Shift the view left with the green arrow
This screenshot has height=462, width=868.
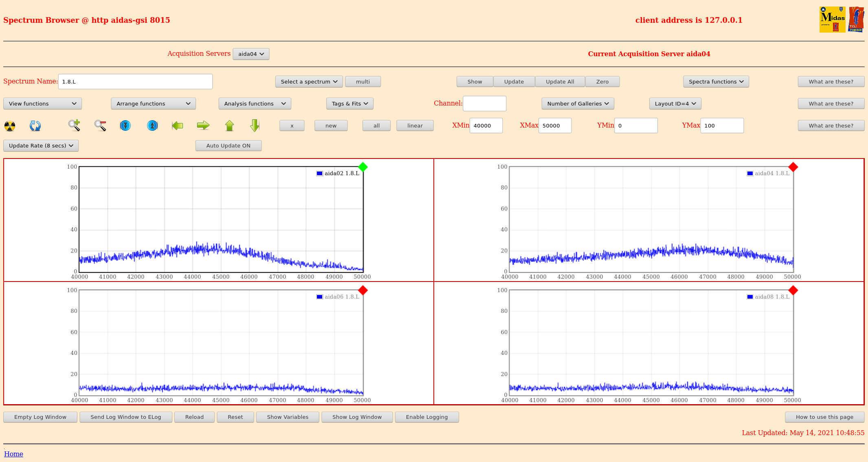point(178,125)
